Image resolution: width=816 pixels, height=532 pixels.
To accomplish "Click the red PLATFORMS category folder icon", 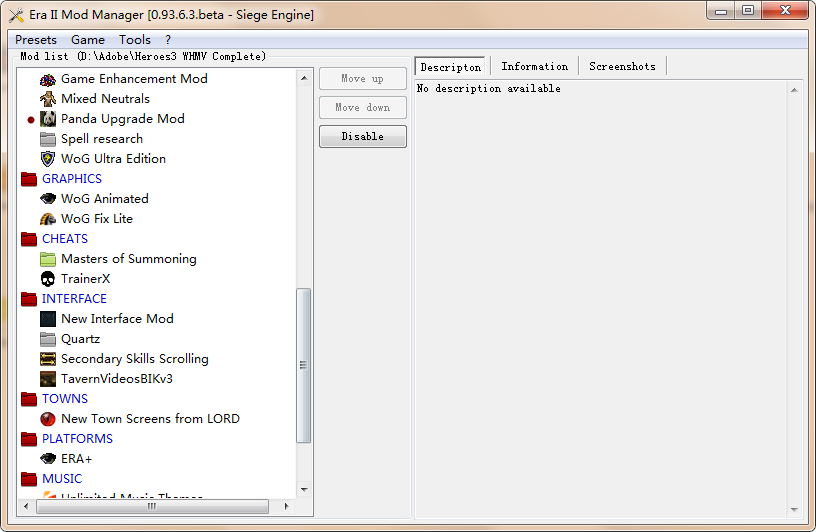I will [29, 439].
